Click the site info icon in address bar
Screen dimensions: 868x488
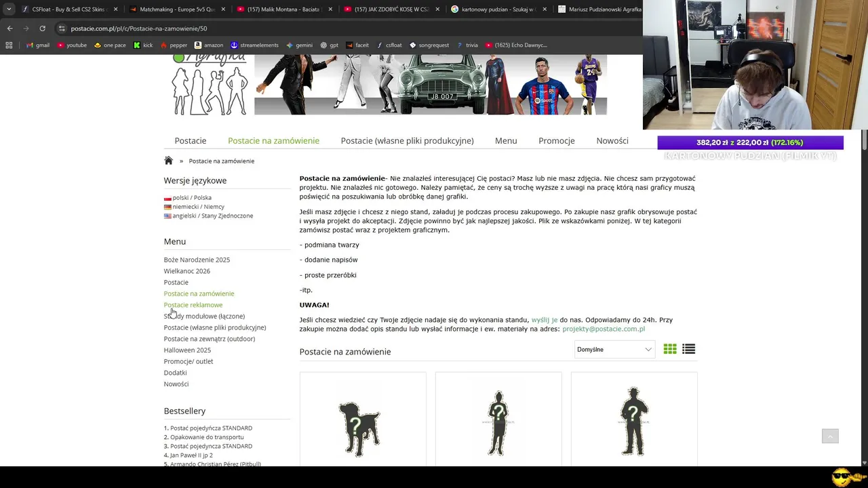62,28
